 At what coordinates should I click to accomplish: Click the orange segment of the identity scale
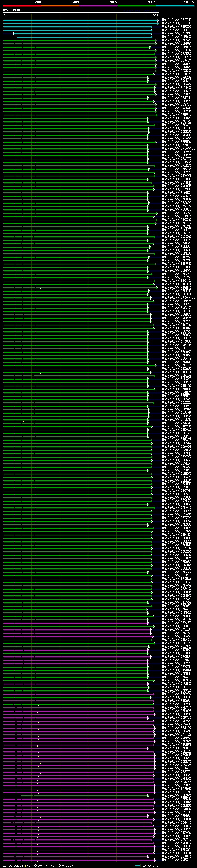[x=61, y=6]
